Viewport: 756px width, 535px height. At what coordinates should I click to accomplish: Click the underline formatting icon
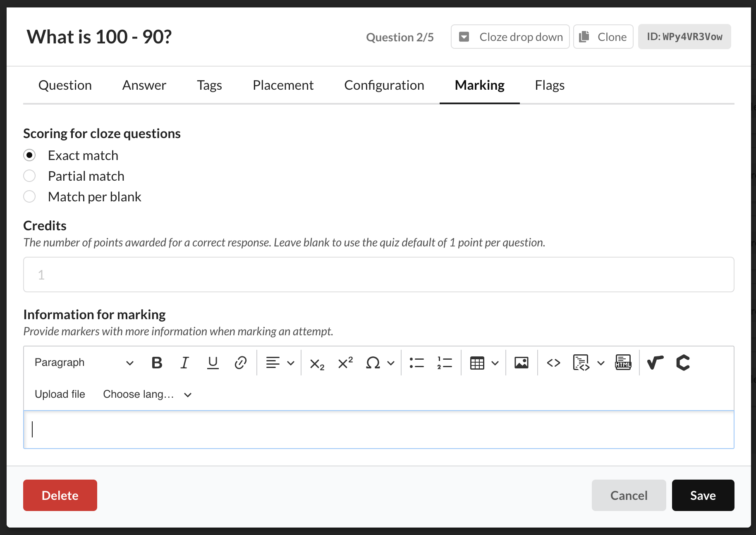pos(213,363)
